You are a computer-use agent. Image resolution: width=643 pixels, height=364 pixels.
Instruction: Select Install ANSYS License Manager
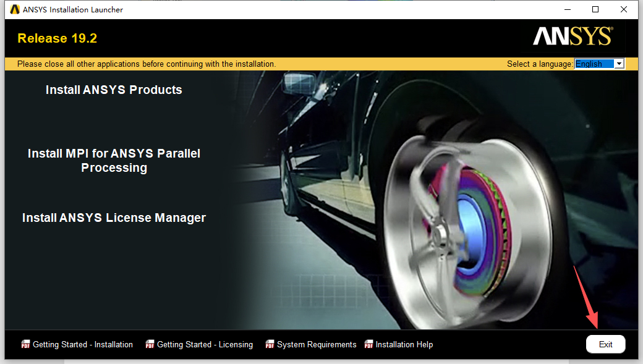pyautogui.click(x=114, y=218)
